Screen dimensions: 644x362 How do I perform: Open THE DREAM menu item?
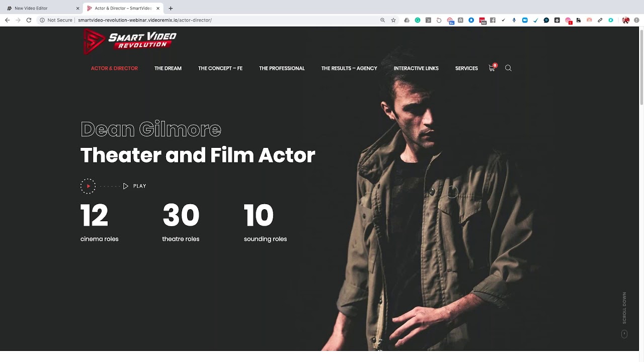(x=168, y=68)
